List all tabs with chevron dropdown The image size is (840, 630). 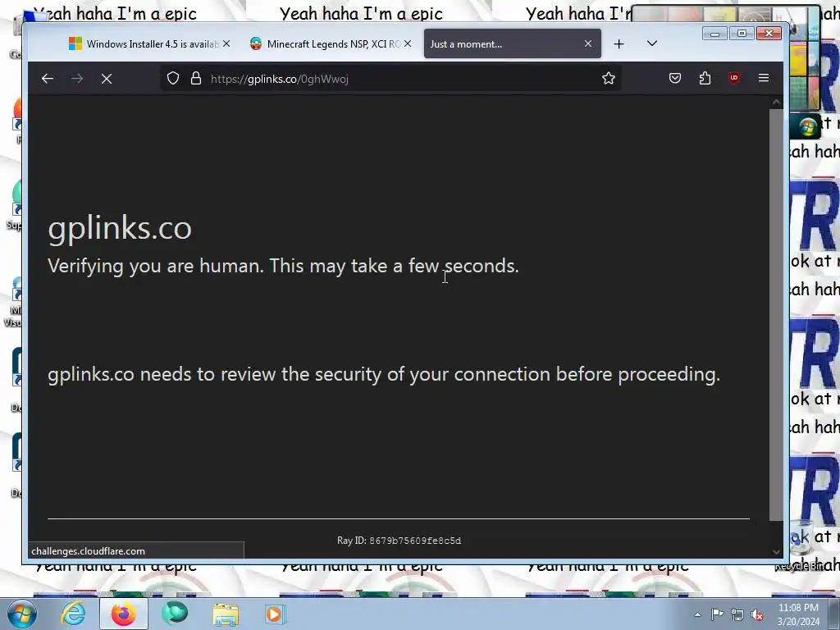652,43
